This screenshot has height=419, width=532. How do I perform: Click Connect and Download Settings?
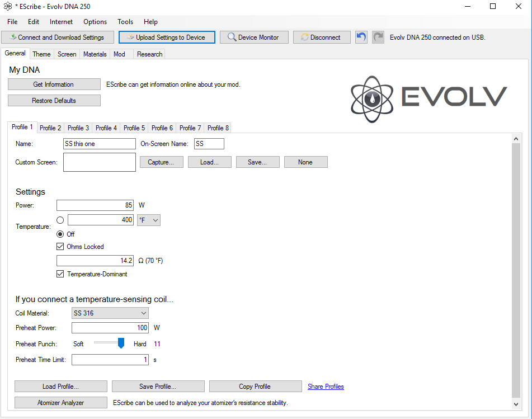coord(57,37)
